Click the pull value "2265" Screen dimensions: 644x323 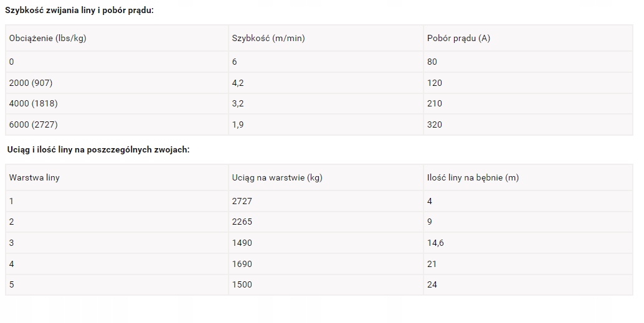pyautogui.click(x=242, y=222)
